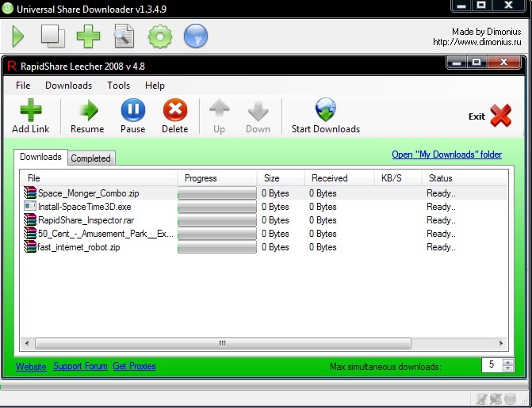532x408 pixels.
Task: Select Space_Monger_Combo.zip row
Action: (x=264, y=193)
